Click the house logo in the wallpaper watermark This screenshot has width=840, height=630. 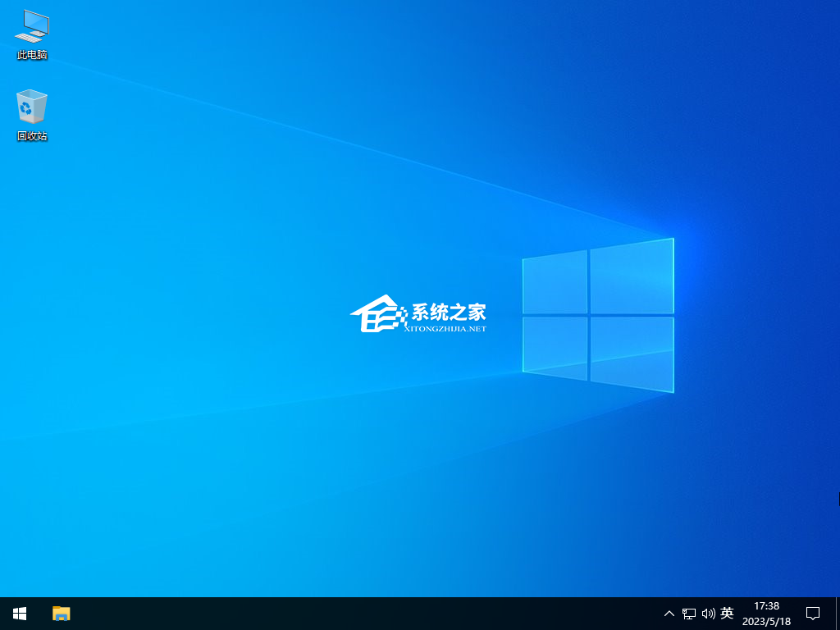[377, 315]
